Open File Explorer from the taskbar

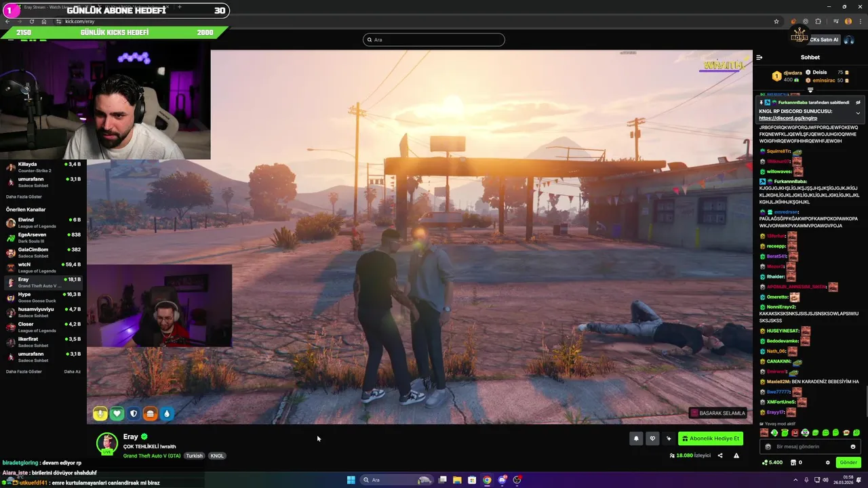(x=457, y=480)
